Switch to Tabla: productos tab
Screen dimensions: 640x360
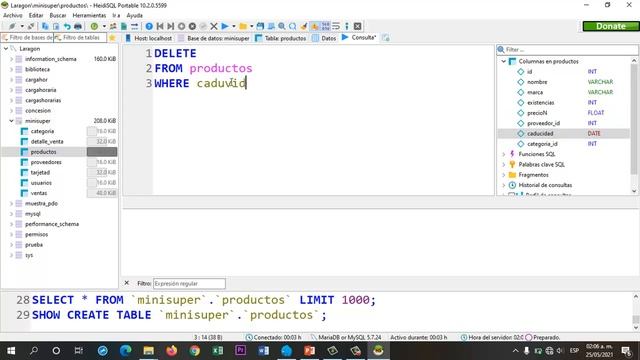coord(280,38)
